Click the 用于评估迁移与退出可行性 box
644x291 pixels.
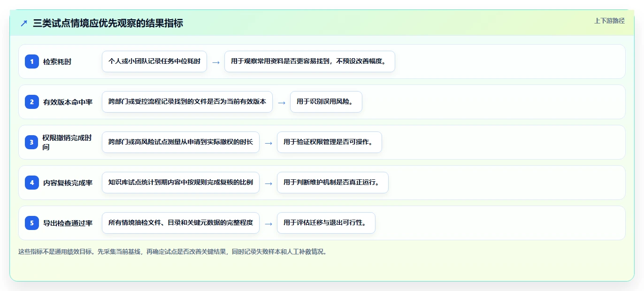click(x=326, y=223)
